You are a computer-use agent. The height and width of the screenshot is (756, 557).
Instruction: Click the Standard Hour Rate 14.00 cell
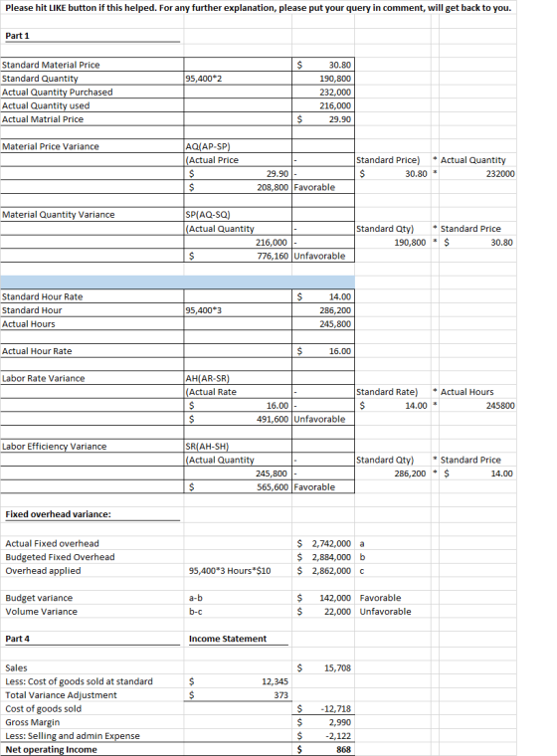[322, 296]
